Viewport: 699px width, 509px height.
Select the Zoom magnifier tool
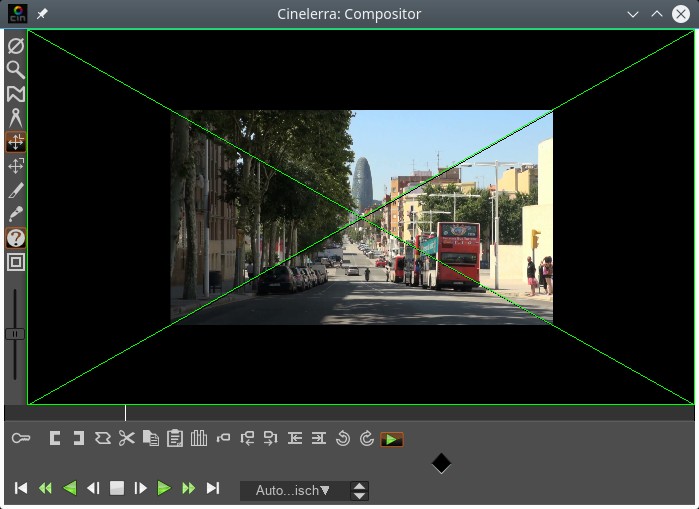point(15,69)
